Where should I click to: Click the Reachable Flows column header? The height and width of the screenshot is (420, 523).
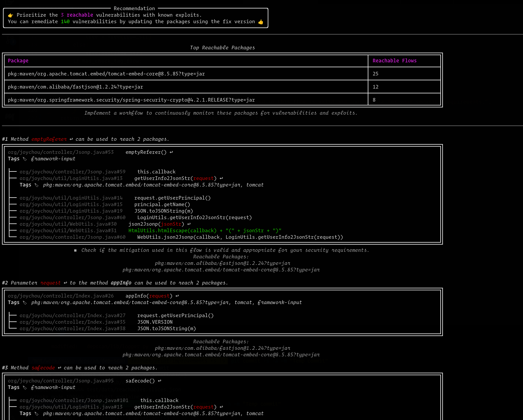[394, 61]
